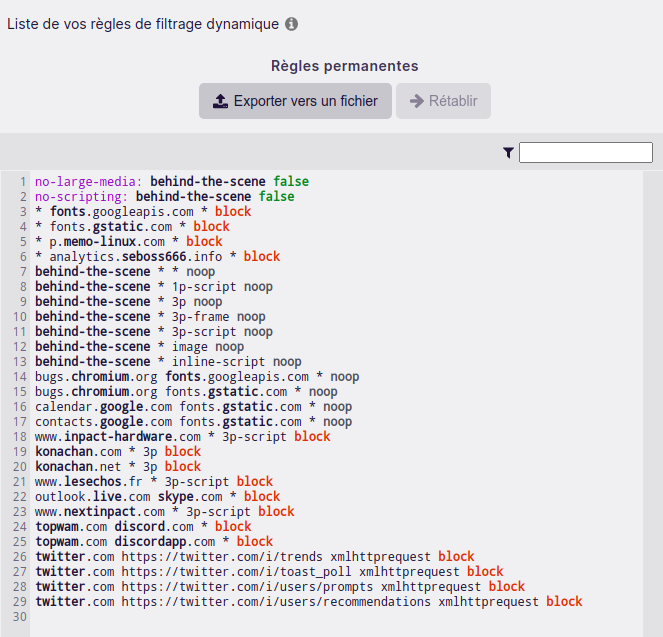Viewport: 663px width, 637px height.
Task: Click the funnel filter icon
Action: click(x=508, y=153)
